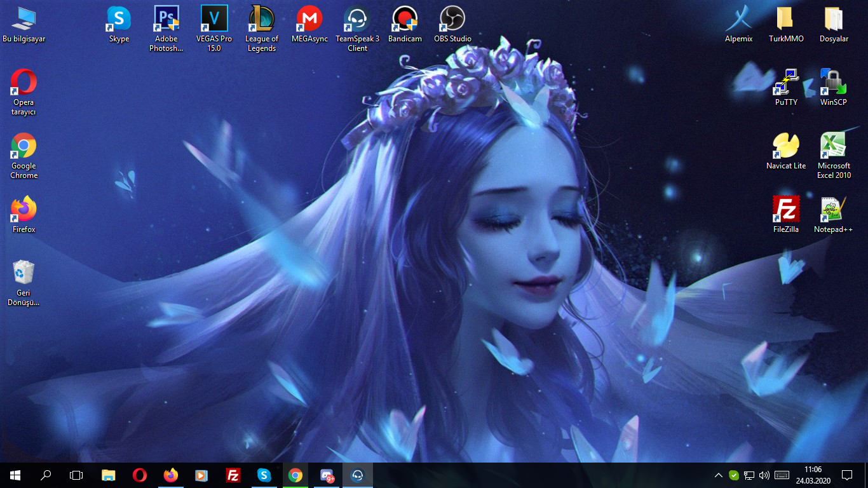Open Task View from the taskbar
The image size is (868, 488).
click(76, 475)
